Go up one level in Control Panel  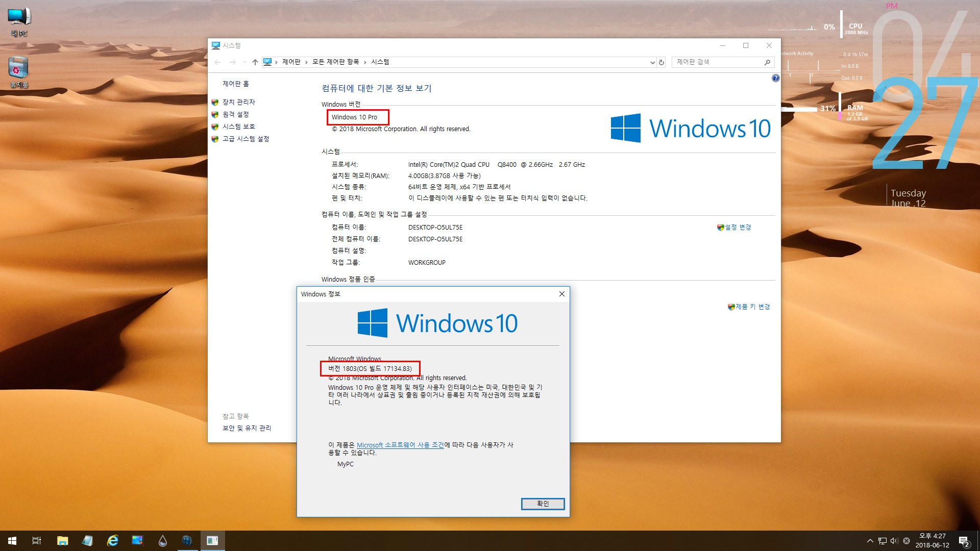pos(255,62)
